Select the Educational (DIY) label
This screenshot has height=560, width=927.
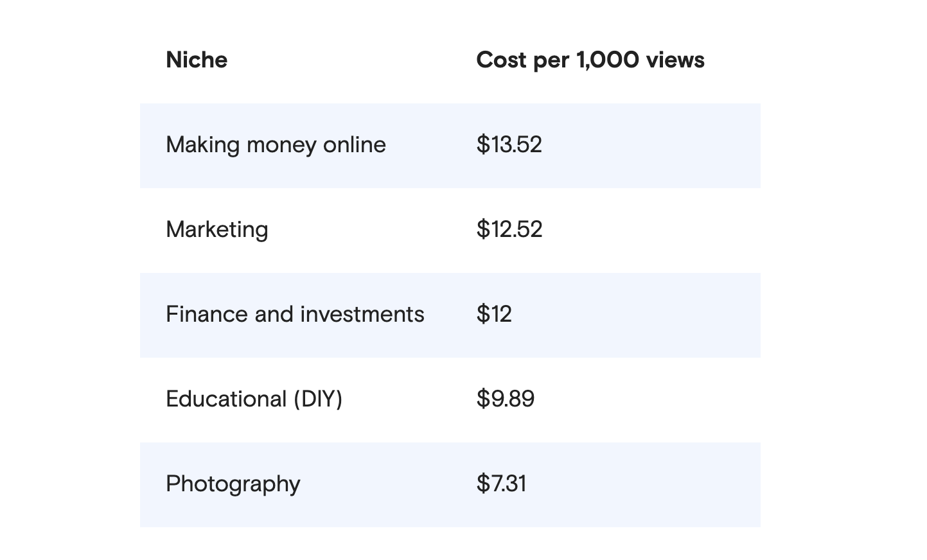tap(254, 399)
